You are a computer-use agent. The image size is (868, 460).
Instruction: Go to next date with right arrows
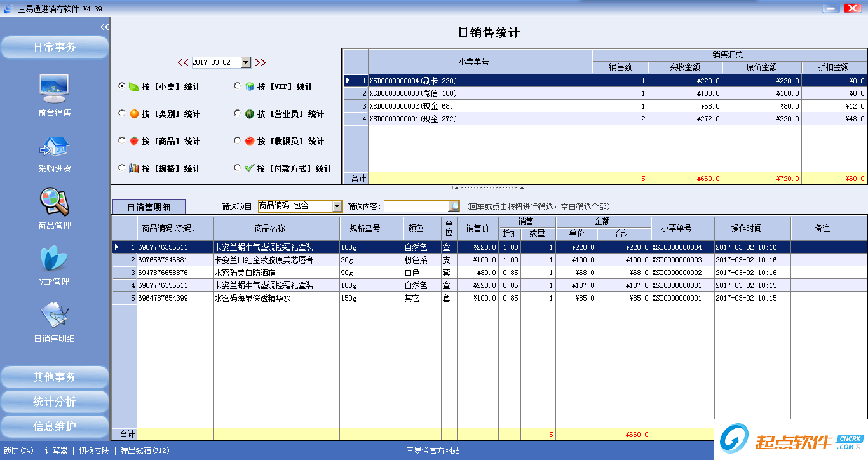tap(260, 63)
